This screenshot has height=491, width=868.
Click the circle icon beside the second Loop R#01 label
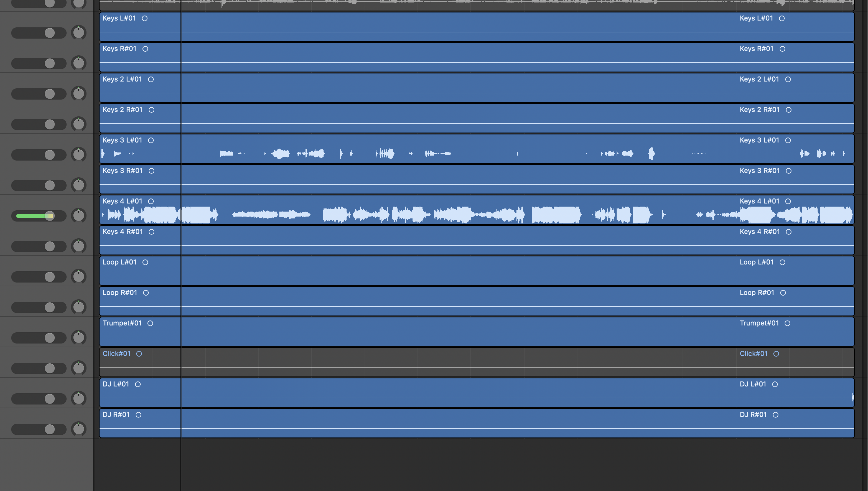(x=783, y=293)
